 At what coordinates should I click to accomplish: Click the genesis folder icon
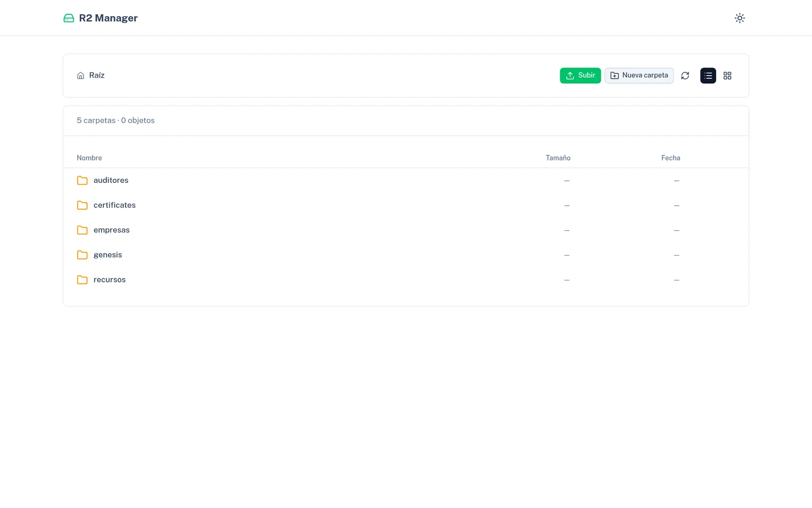[82, 255]
